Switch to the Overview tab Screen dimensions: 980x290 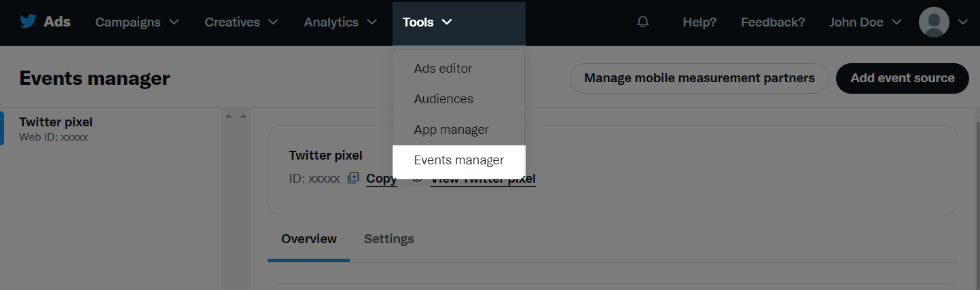click(x=309, y=239)
